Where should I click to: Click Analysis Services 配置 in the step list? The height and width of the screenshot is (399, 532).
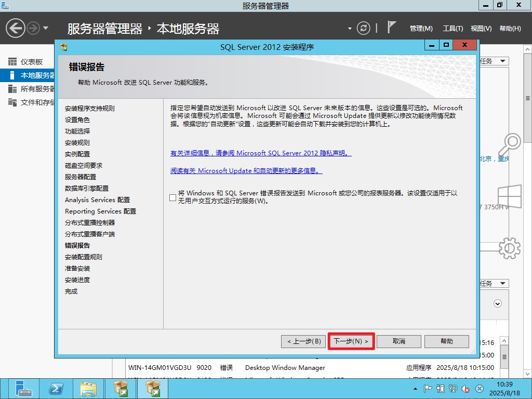(97, 200)
